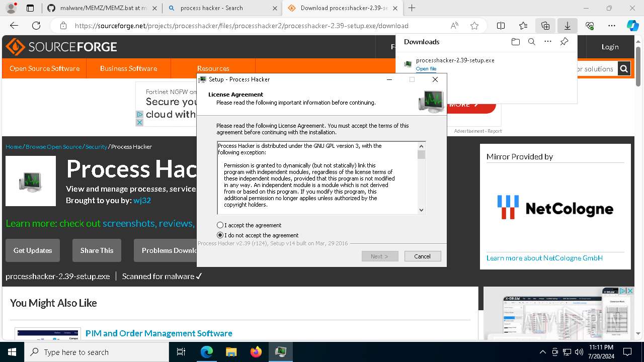Click the Get Updates button
This screenshot has height=362, width=644.
click(33, 250)
